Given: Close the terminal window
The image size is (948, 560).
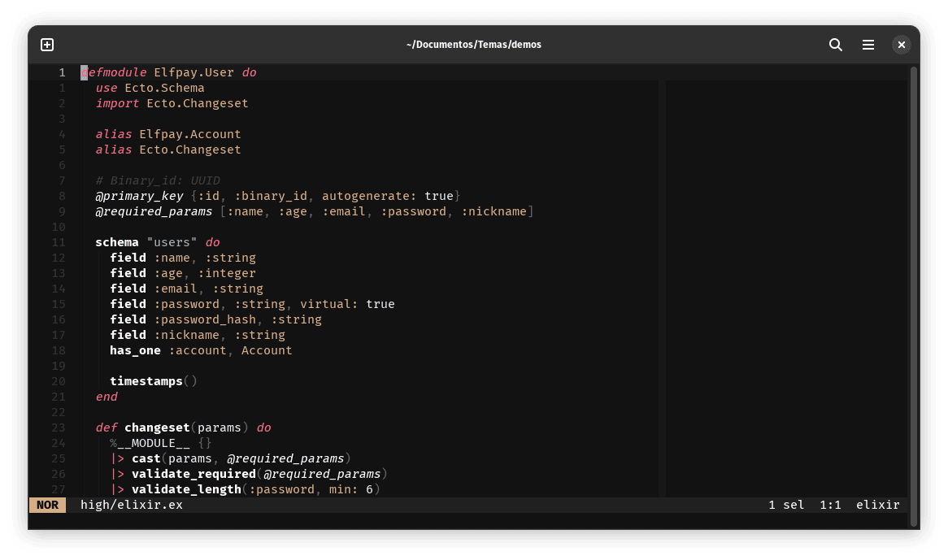Looking at the screenshot, I should point(902,45).
